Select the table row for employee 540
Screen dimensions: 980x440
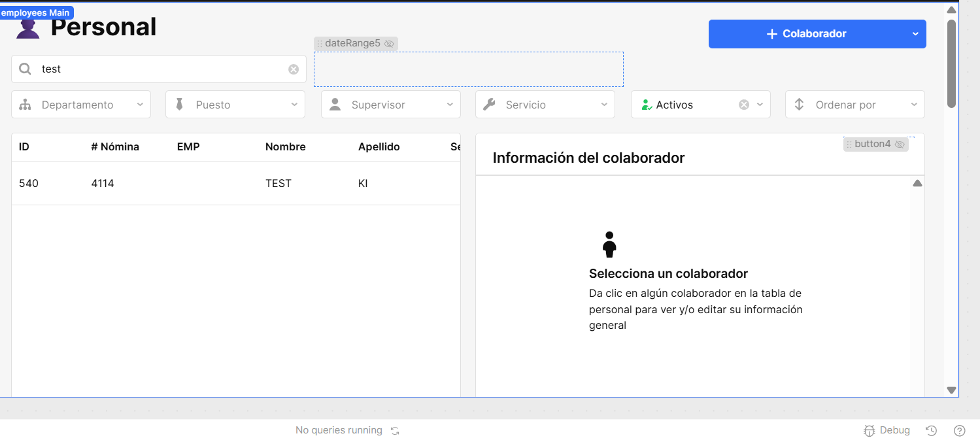pos(196,183)
